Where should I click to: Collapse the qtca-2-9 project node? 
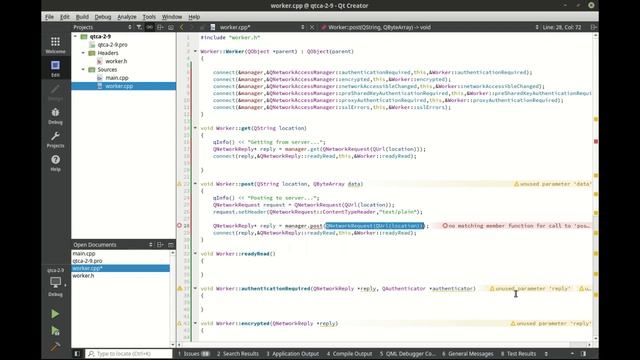pos(75,36)
